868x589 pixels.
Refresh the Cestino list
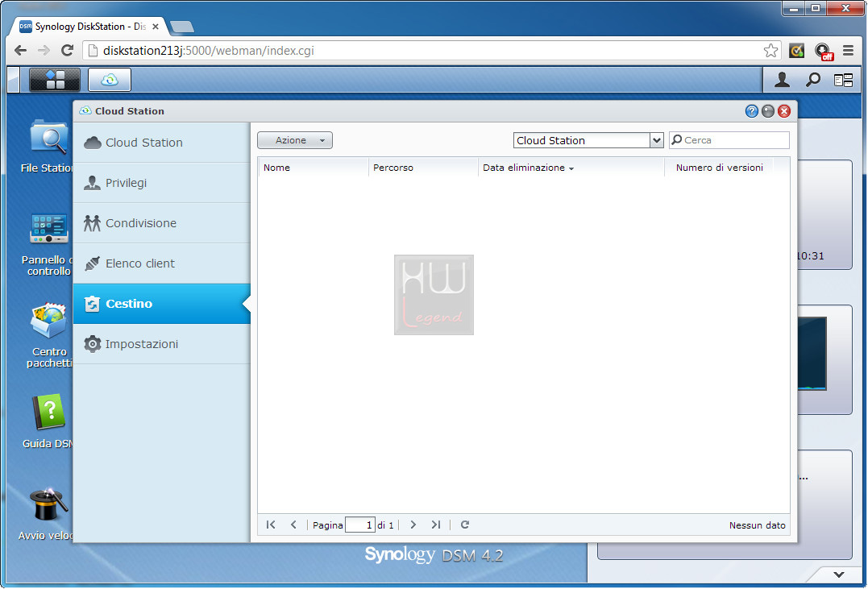point(465,525)
